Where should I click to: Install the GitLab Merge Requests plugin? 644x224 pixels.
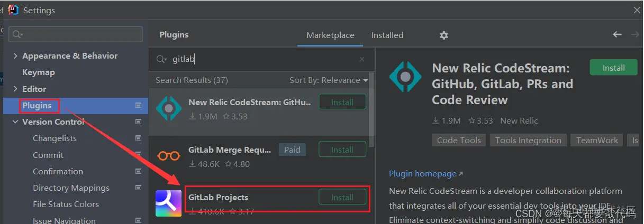click(x=342, y=150)
